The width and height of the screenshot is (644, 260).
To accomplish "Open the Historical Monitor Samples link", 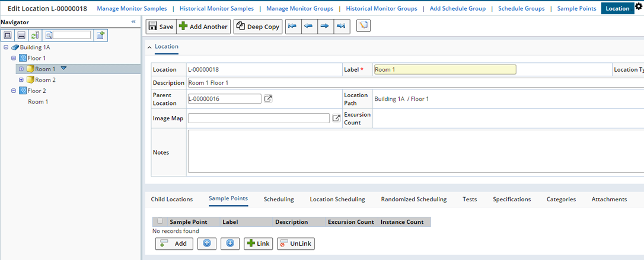I will coord(216,8).
